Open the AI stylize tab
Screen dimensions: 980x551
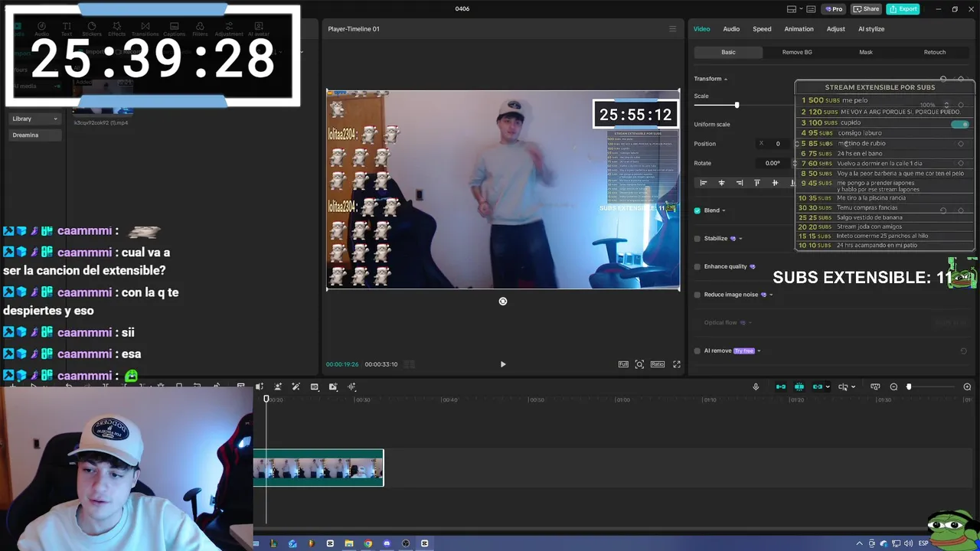[x=871, y=29]
